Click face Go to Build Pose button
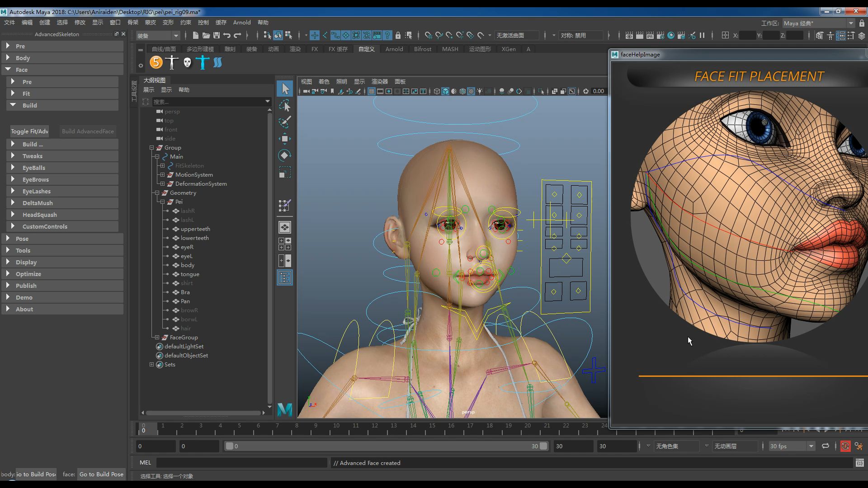This screenshot has height=488, width=868. (x=101, y=474)
